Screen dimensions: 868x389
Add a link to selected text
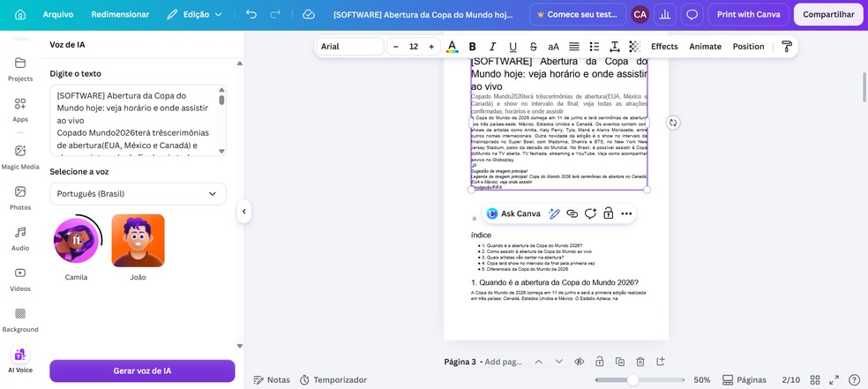coord(572,213)
